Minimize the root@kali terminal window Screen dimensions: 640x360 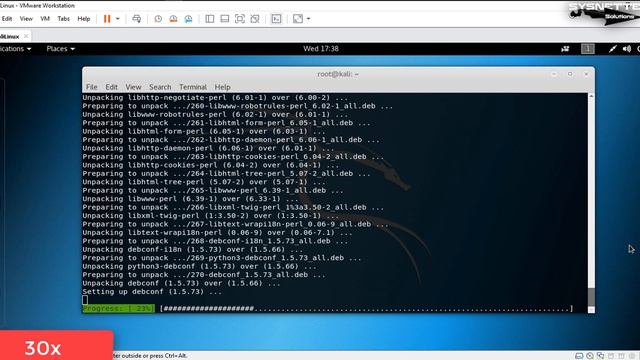click(x=554, y=74)
